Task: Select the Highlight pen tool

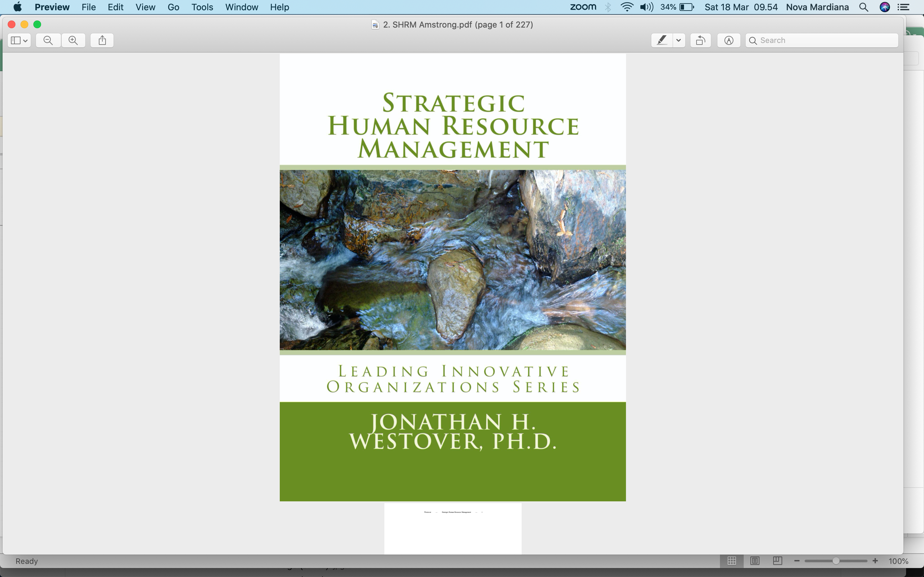Action: pos(662,40)
